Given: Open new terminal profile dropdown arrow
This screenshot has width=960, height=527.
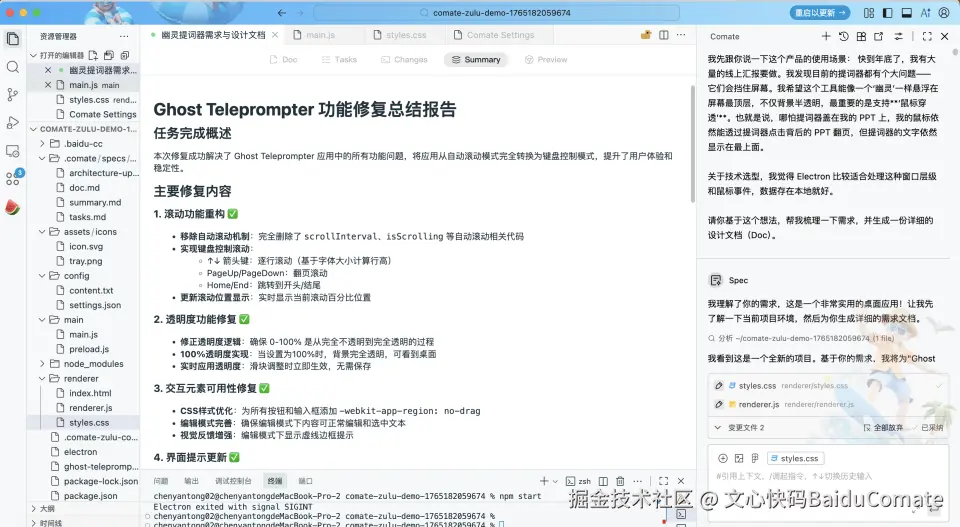Looking at the screenshot, I should tap(555, 482).
